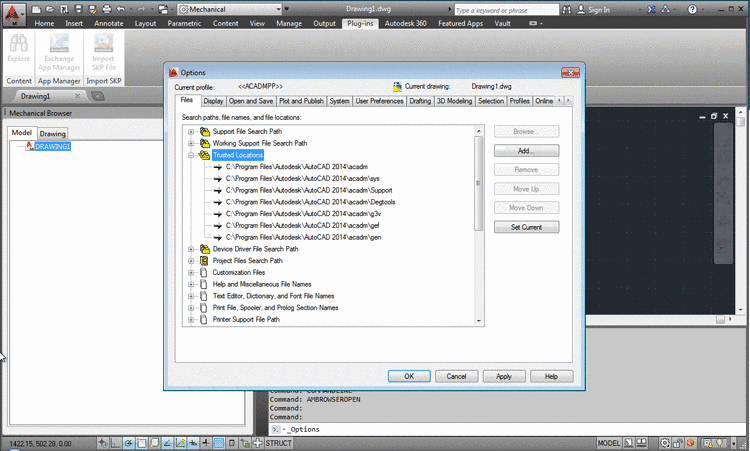The image size is (750, 451).
Task: Expand Customization Files node
Action: [x=191, y=273]
